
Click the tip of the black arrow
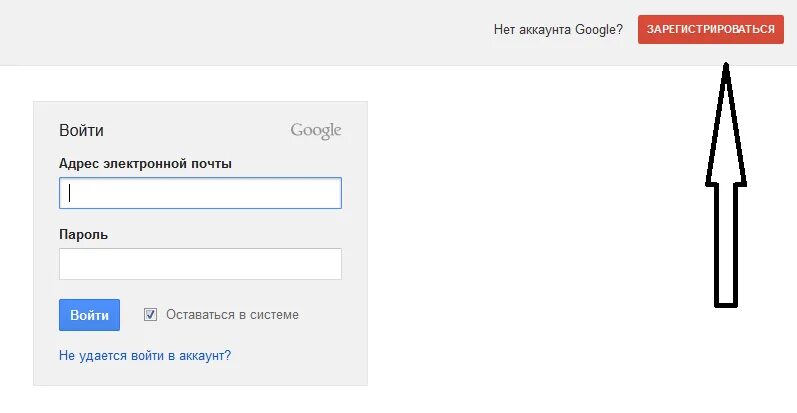click(726, 66)
